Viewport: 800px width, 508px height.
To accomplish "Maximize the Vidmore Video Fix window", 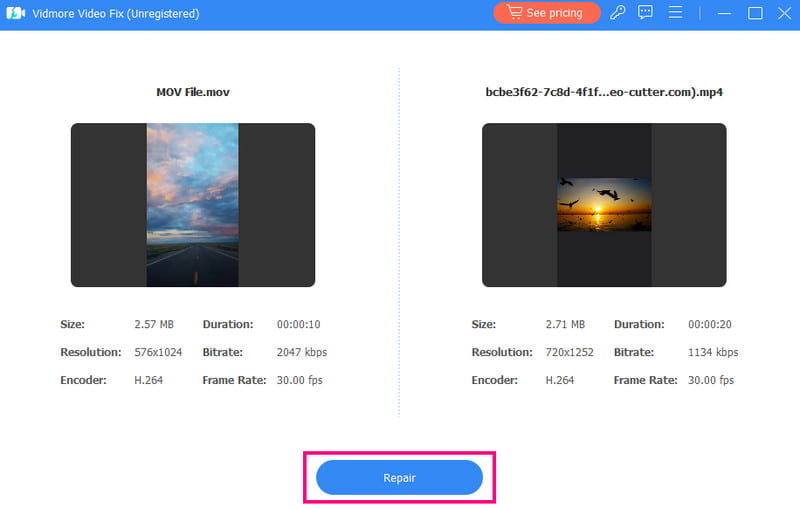I will 755,13.
